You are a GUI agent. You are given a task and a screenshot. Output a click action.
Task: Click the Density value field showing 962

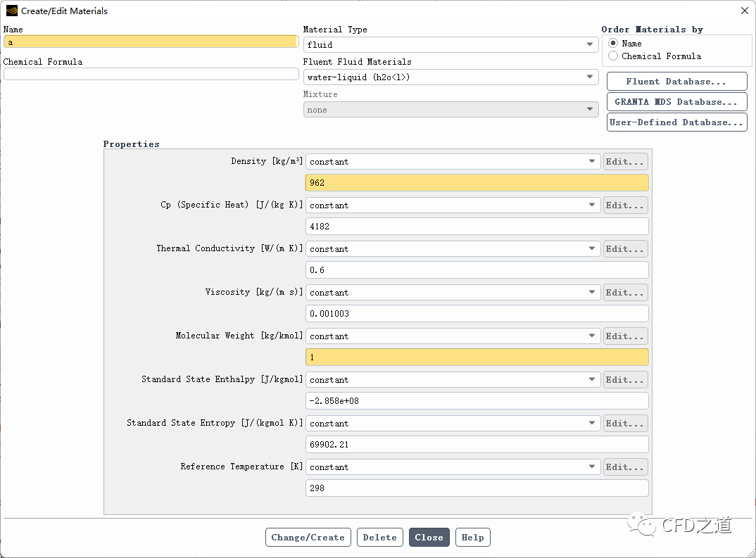[x=477, y=183]
